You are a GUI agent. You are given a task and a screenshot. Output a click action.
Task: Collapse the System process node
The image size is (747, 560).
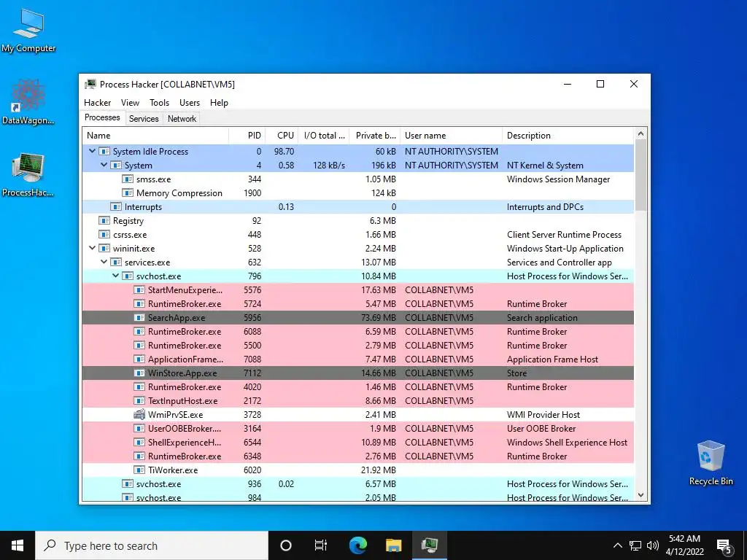pos(104,166)
